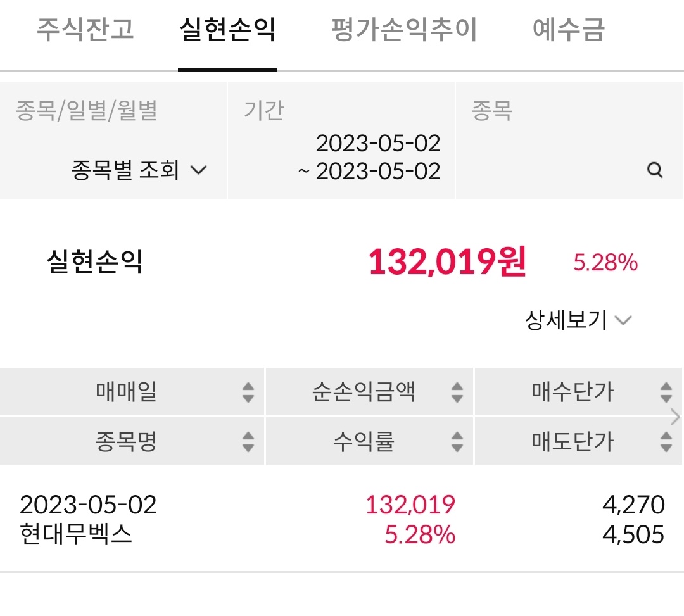This screenshot has height=616, width=684.
Task: Select the 실현손익 tab
Action: pos(227,30)
